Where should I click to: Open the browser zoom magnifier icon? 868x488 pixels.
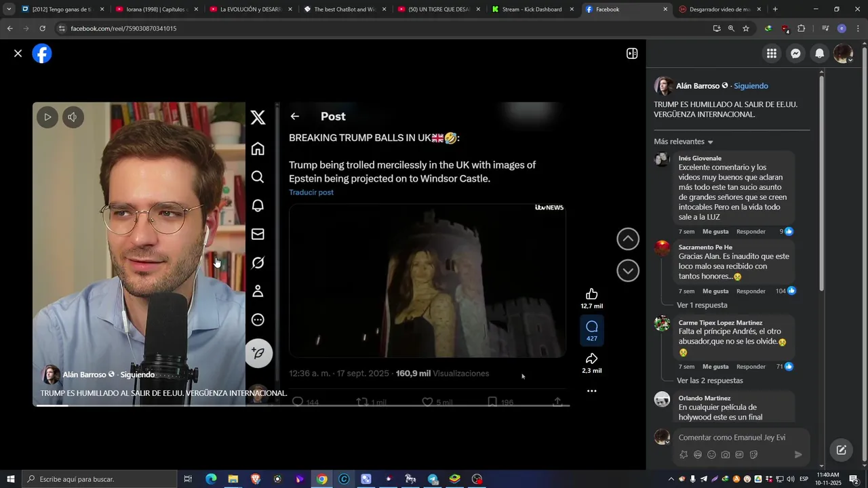(731, 28)
